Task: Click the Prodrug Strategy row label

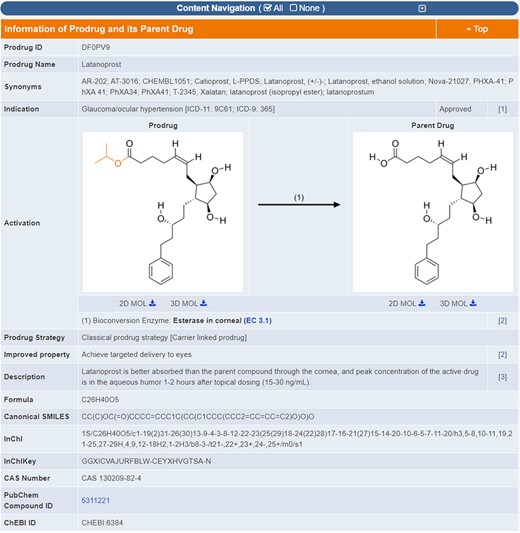Action: [34, 338]
